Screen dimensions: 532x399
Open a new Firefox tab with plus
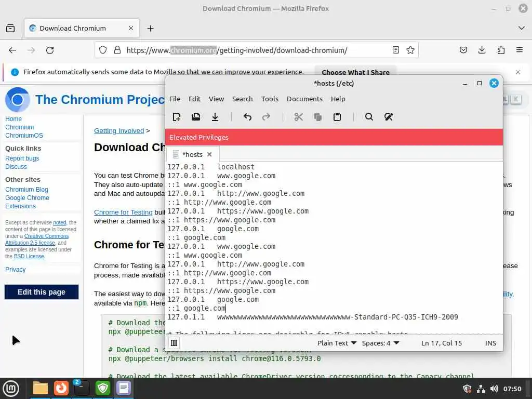150,29
